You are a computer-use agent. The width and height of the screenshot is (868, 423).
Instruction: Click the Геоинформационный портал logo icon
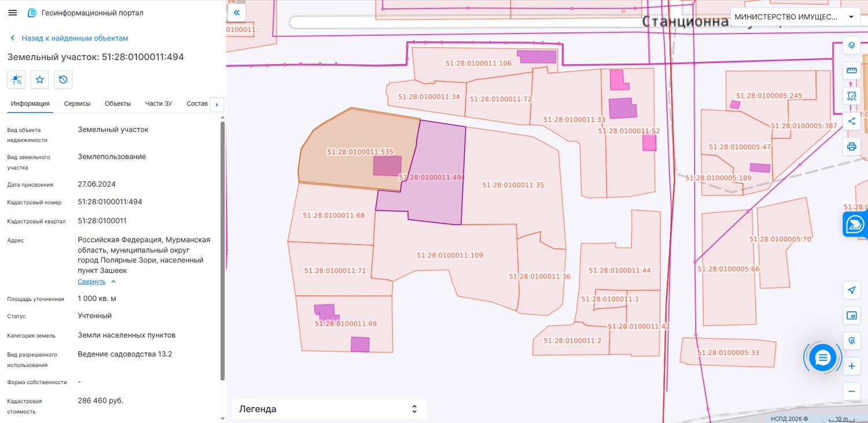coord(32,13)
